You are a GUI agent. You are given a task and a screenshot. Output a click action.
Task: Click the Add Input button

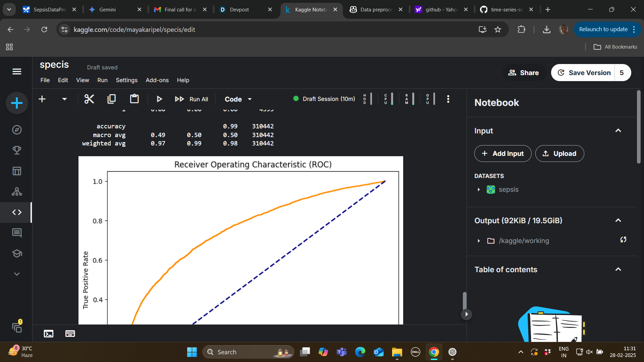tap(502, 154)
